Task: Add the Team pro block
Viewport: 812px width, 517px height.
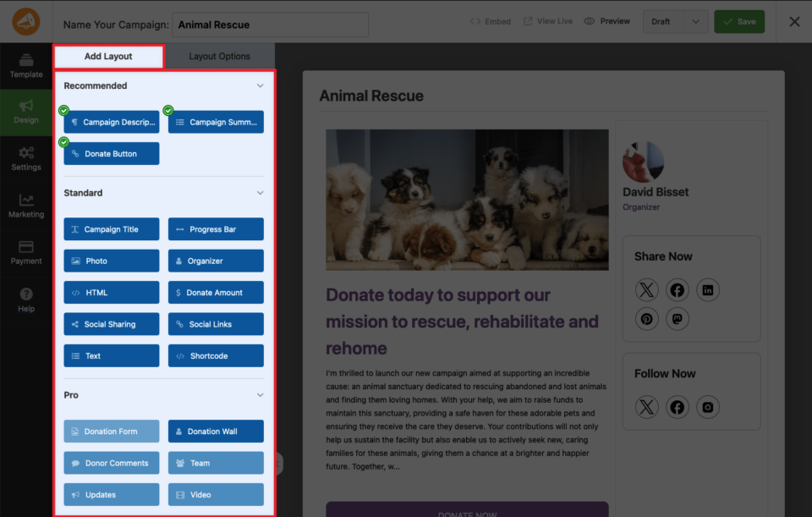Action: (216, 463)
